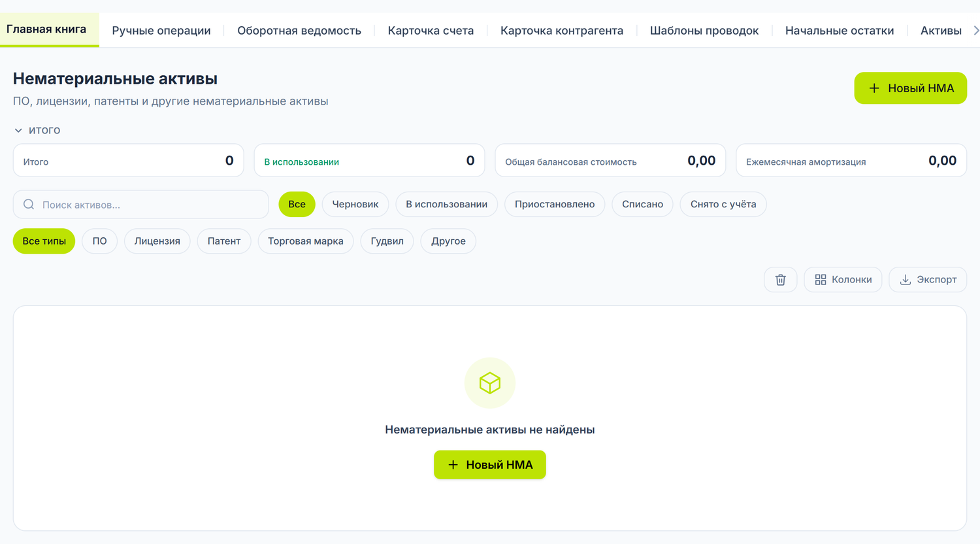This screenshot has width=980, height=544.
Task: Filter by Черновик status
Action: [x=355, y=204]
